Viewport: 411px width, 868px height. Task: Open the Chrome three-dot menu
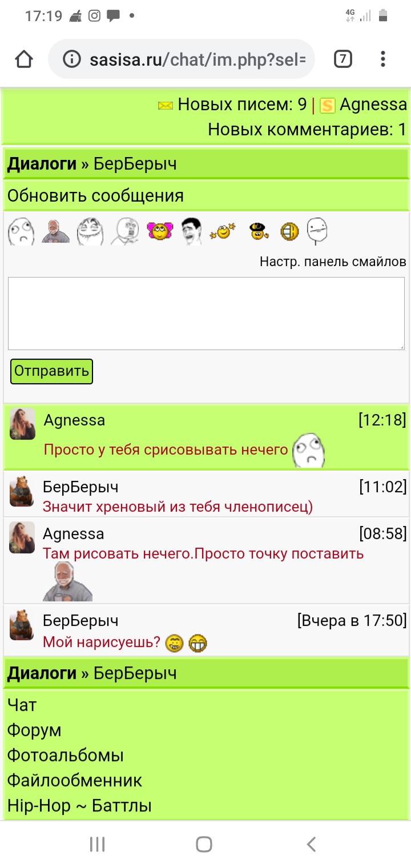point(383,59)
